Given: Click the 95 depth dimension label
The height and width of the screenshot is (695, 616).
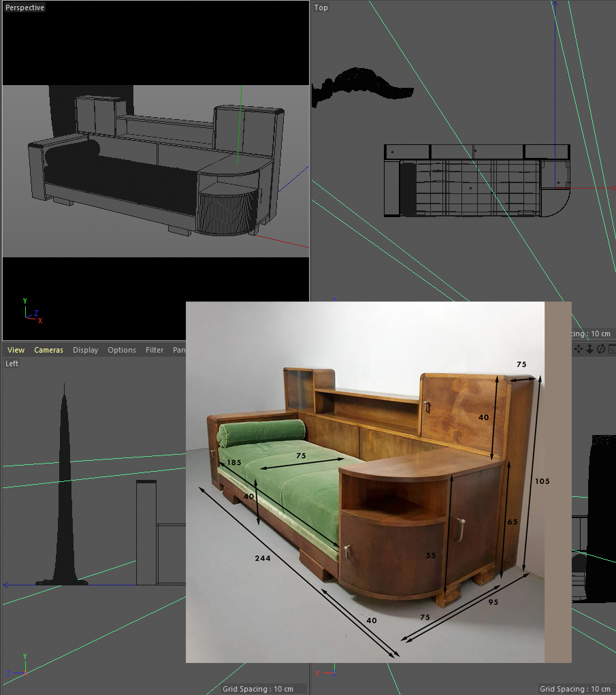Looking at the screenshot, I should pyautogui.click(x=493, y=602).
